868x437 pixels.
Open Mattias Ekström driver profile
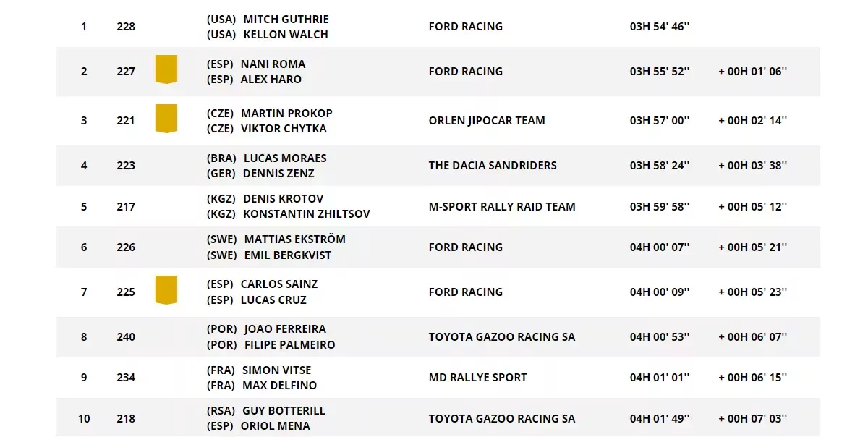pos(294,239)
